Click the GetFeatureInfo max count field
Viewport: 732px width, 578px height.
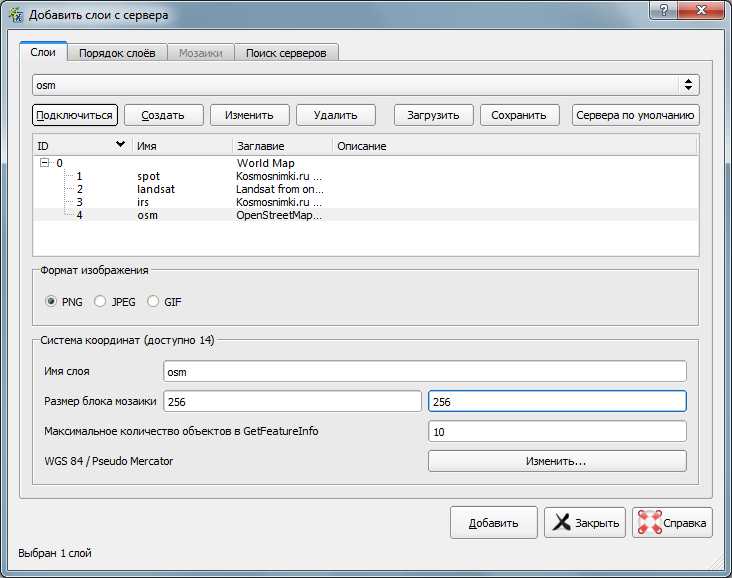(x=557, y=431)
